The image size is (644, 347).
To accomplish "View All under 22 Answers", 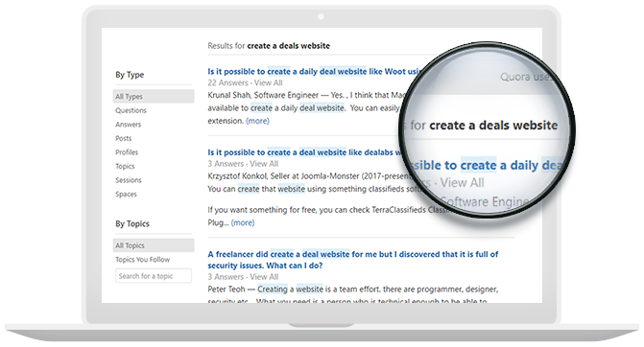I will pyautogui.click(x=268, y=82).
